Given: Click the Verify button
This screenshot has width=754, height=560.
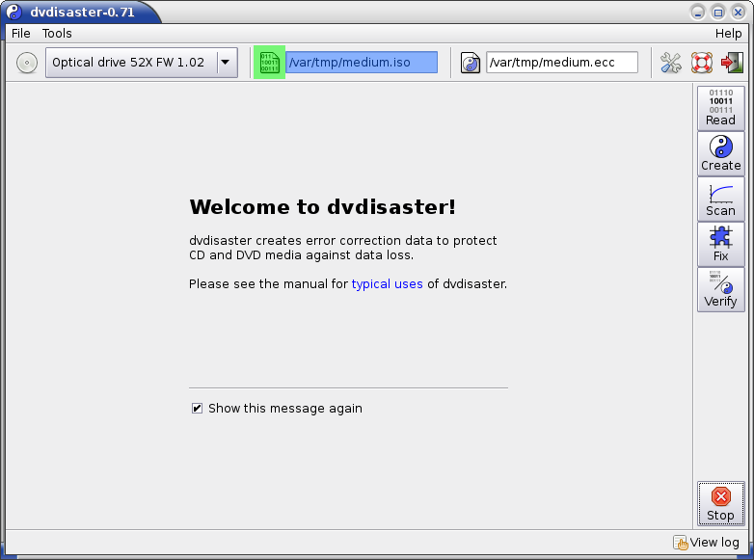Looking at the screenshot, I should [x=721, y=290].
